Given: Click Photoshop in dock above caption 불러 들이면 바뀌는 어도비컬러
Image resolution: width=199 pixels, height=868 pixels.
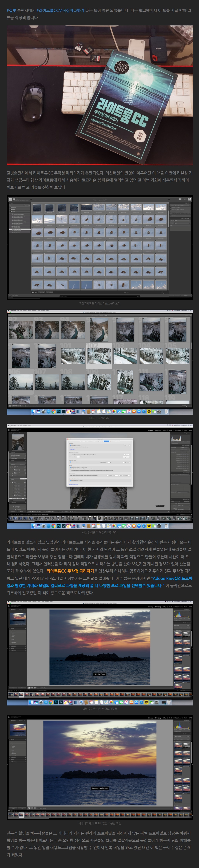Looking at the screenshot, I should (x=56, y=702).
